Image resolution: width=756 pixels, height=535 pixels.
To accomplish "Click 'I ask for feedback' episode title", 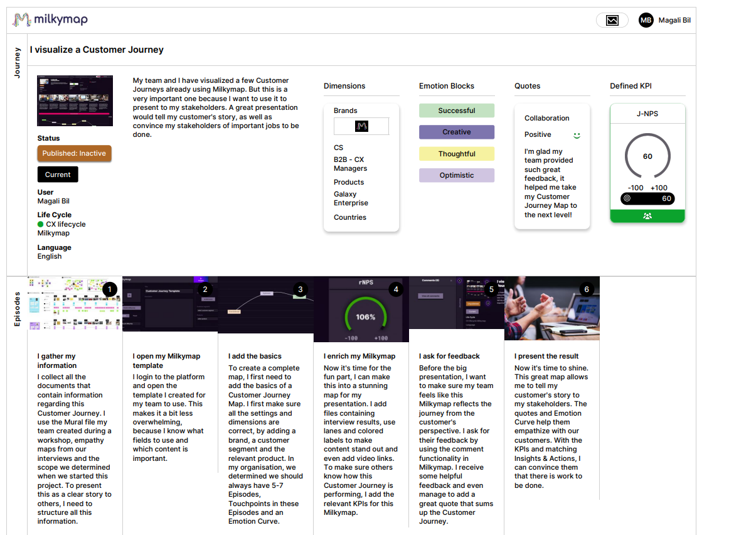I will [450, 356].
